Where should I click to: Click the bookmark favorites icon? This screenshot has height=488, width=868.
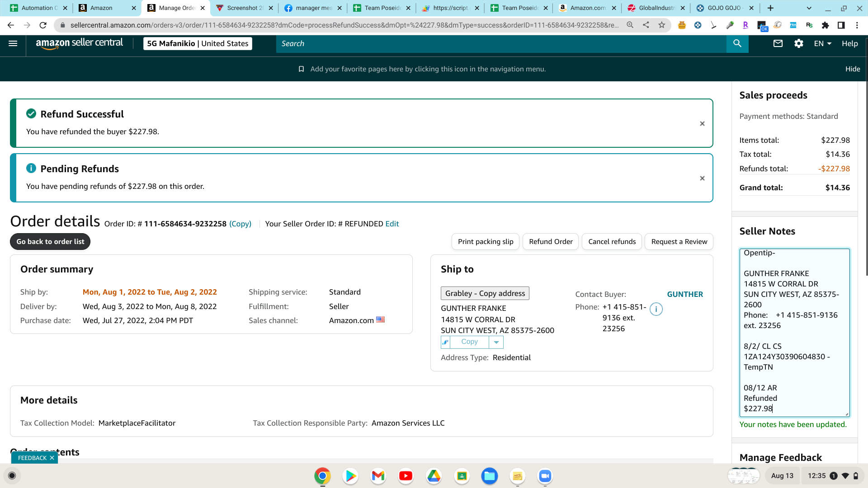301,69
